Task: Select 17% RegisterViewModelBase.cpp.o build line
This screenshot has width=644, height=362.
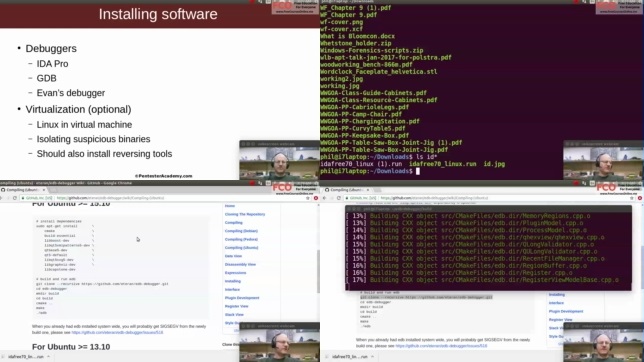Action: click(482, 280)
